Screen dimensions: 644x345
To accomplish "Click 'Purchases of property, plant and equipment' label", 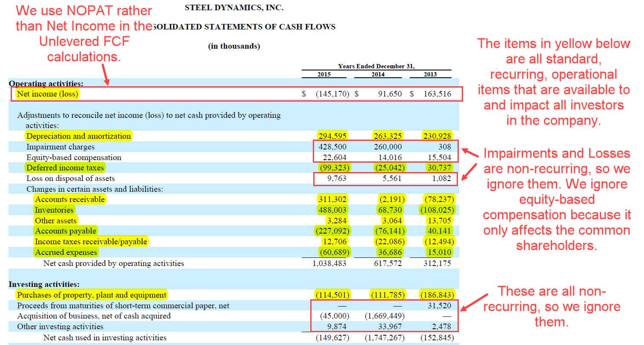I will coord(92,295).
